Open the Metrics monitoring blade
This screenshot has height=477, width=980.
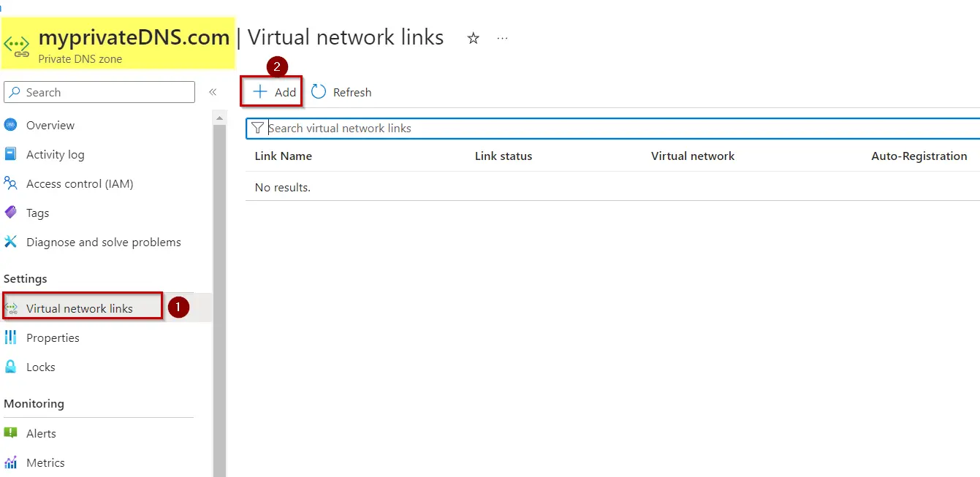point(45,462)
